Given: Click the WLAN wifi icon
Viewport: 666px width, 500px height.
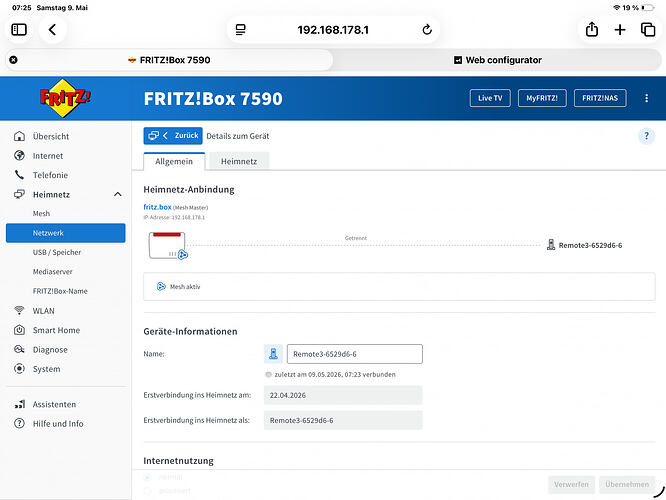Looking at the screenshot, I should coord(19,310).
